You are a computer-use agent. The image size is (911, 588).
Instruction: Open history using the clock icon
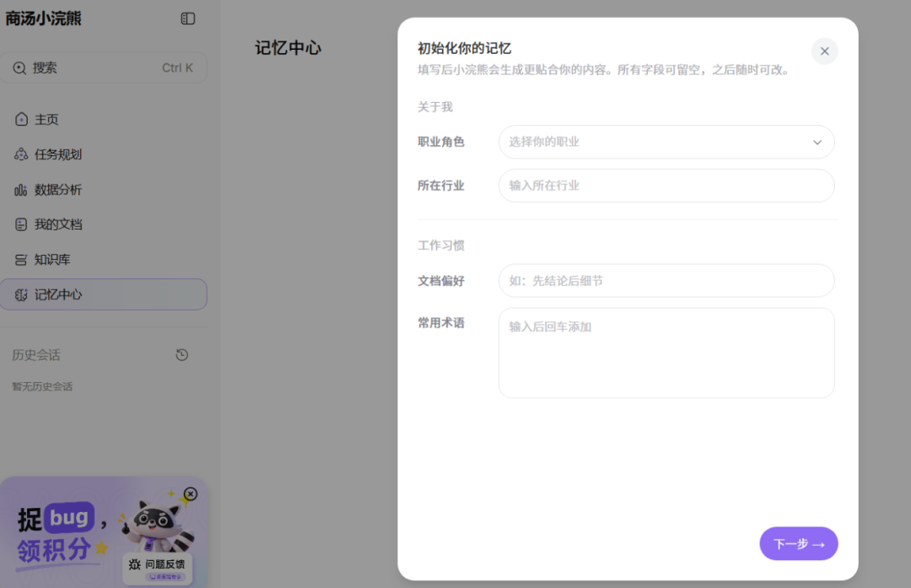[182, 355]
